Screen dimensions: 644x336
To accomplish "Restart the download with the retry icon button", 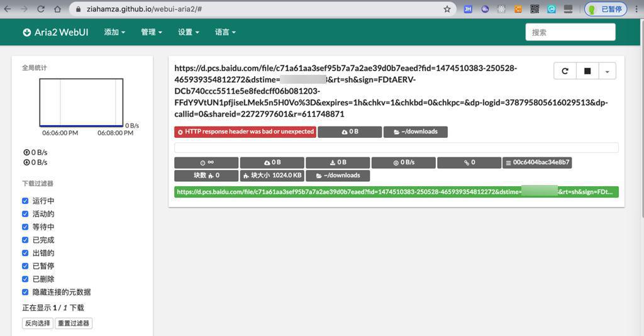I will click(x=565, y=71).
